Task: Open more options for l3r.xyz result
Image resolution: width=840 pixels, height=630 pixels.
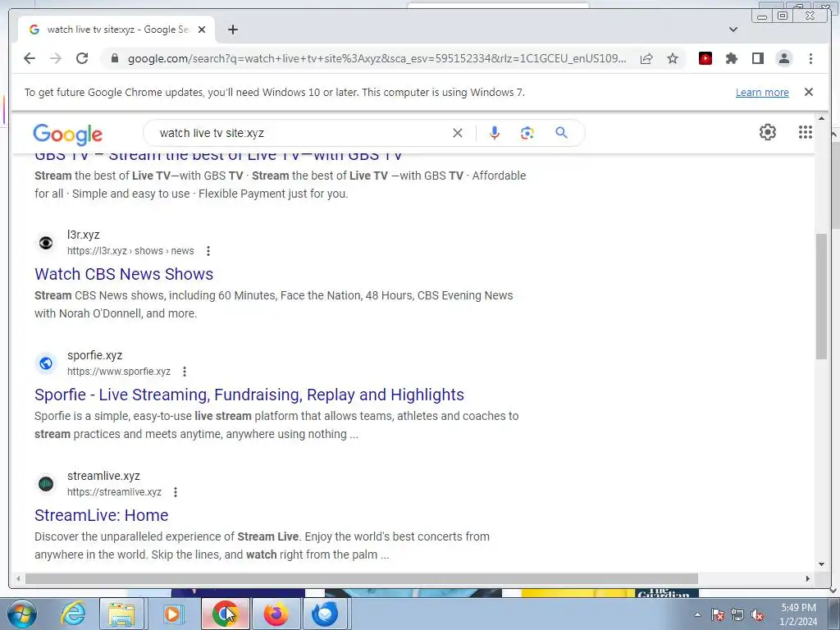Action: 208,251
